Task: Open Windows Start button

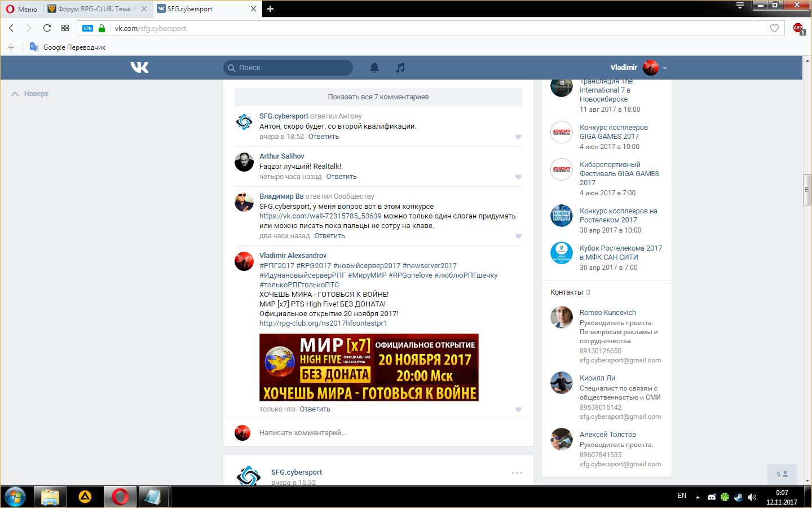Action: tap(15, 497)
